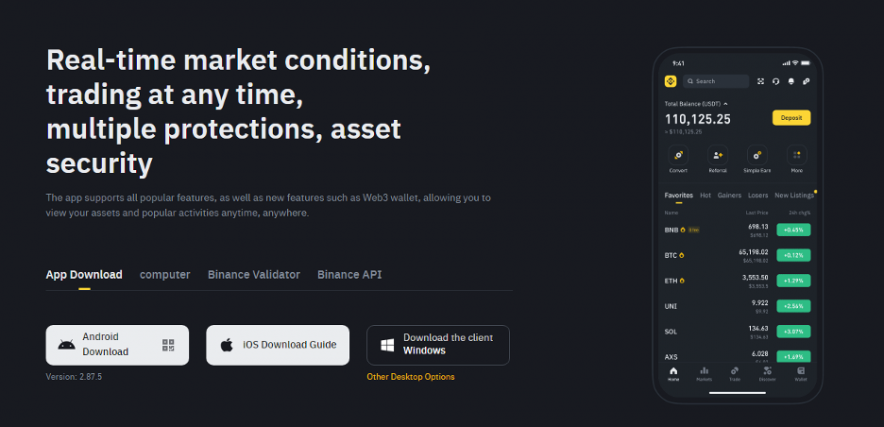
Task: Open the Binance Validator tab
Action: (253, 274)
